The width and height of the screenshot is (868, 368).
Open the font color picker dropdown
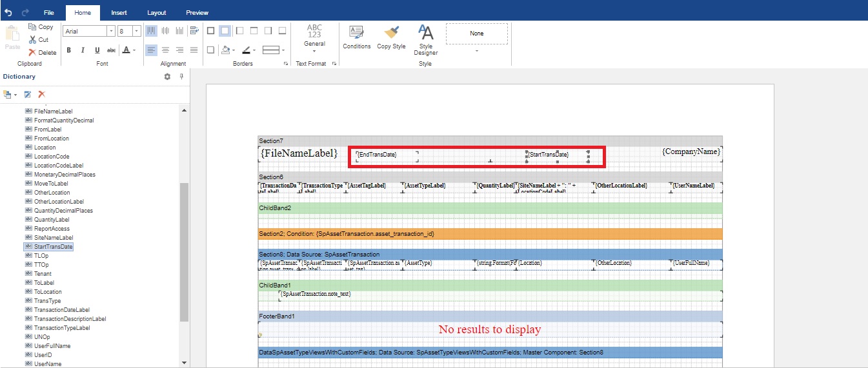coord(135,50)
